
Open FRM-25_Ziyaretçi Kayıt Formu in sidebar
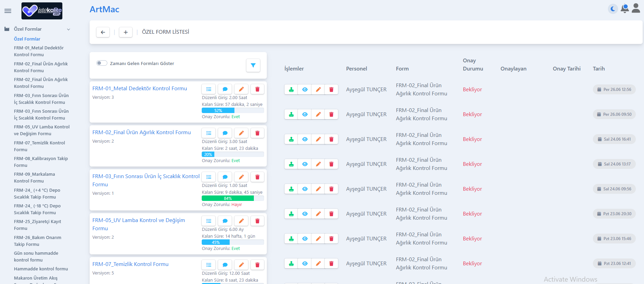pyautogui.click(x=37, y=225)
